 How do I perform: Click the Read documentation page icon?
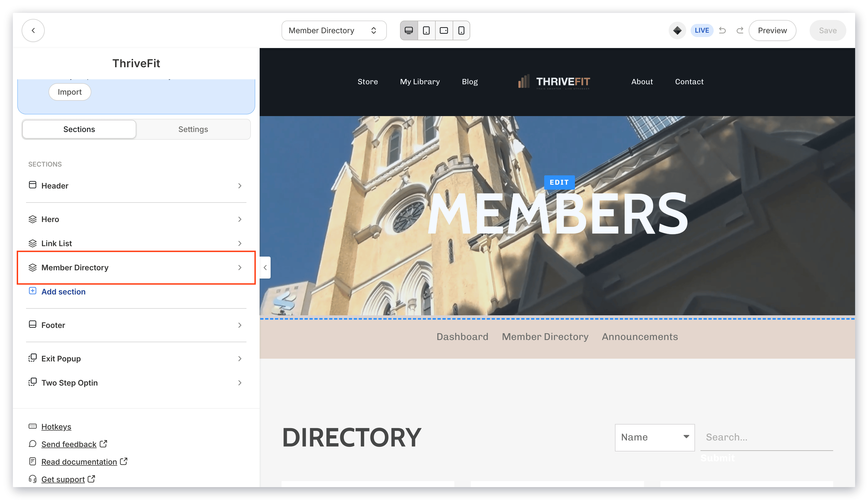[33, 461]
